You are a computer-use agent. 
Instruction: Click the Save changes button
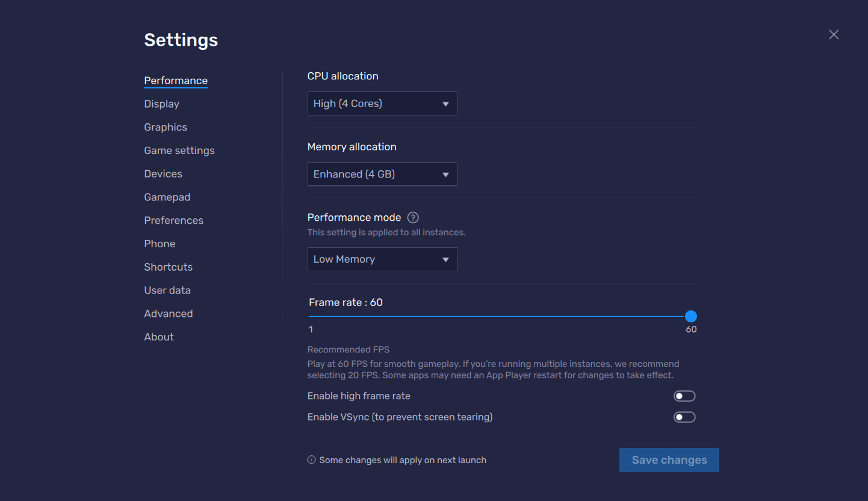(669, 460)
